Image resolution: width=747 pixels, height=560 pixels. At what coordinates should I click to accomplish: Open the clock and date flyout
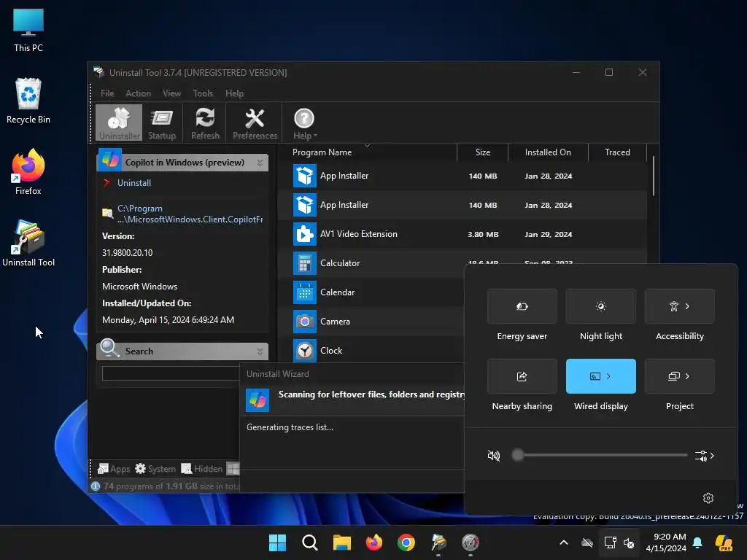pos(666,542)
